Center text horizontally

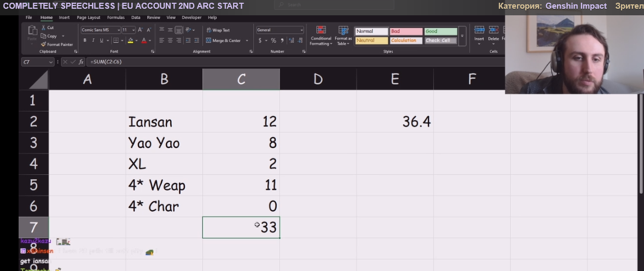point(170,40)
